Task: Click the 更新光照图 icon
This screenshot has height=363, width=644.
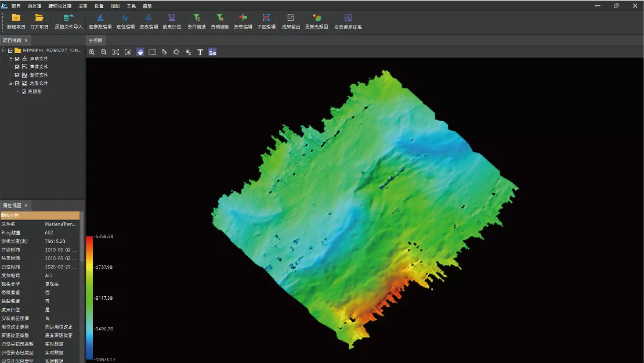Action: tap(317, 17)
